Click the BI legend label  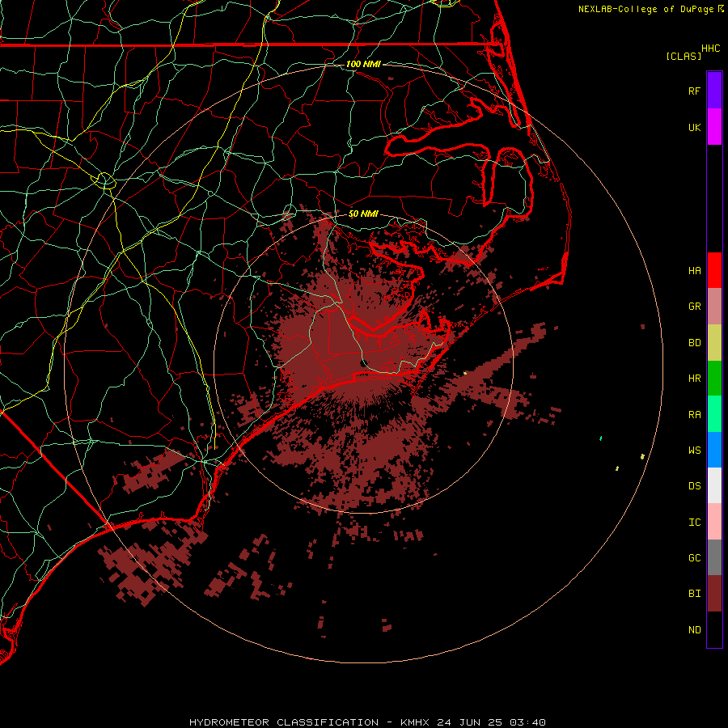pyautogui.click(x=694, y=594)
